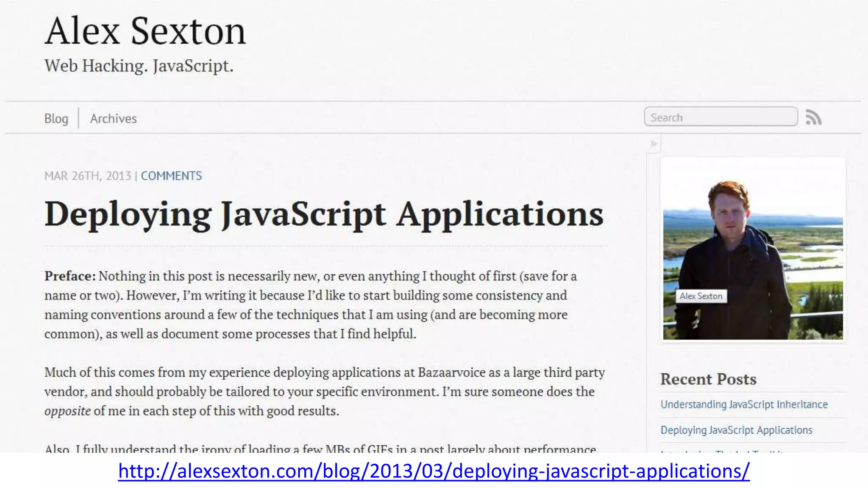Click the Web Hacking. JavaScript. tagline

(139, 66)
